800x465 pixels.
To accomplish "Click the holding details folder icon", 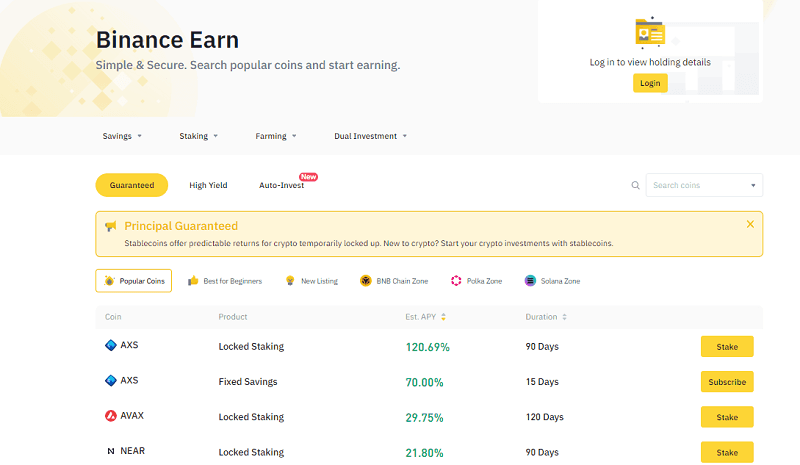I will (x=649, y=32).
